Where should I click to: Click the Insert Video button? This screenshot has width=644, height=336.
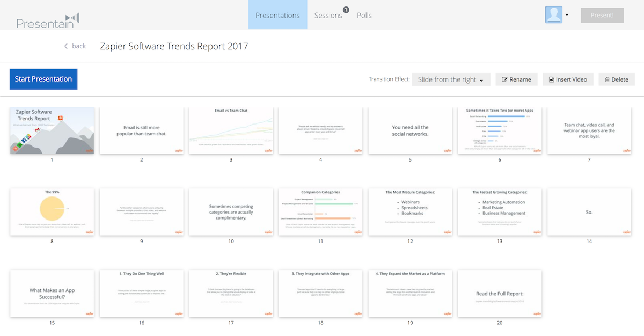click(568, 79)
